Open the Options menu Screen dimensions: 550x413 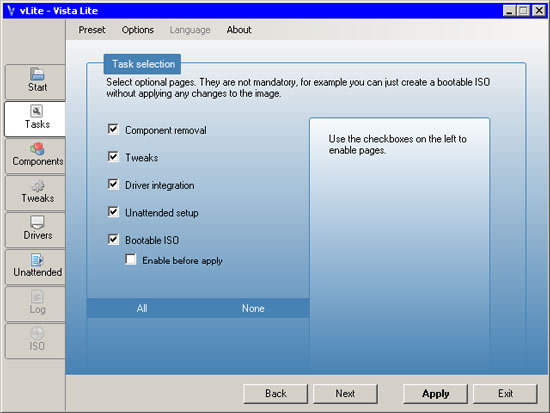(x=138, y=30)
